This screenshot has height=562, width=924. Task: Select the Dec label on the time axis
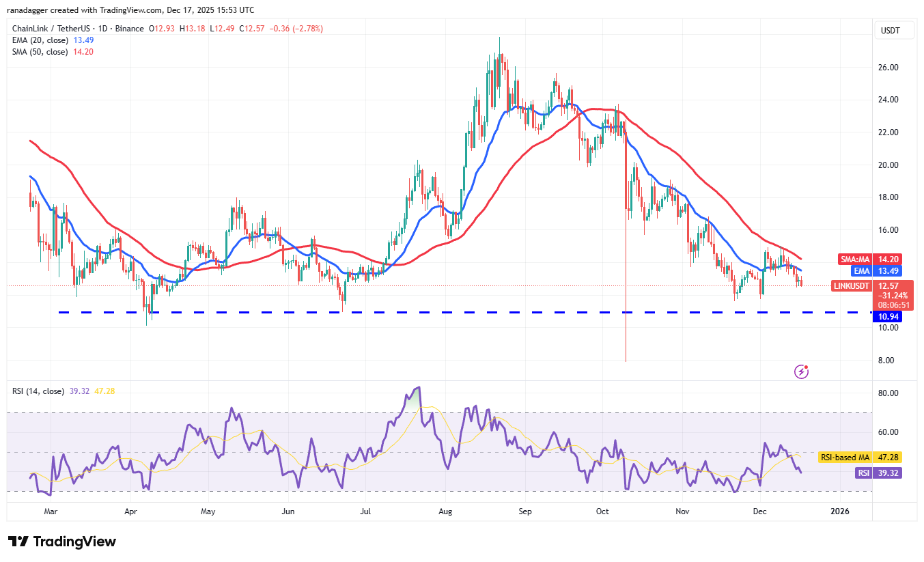(759, 511)
